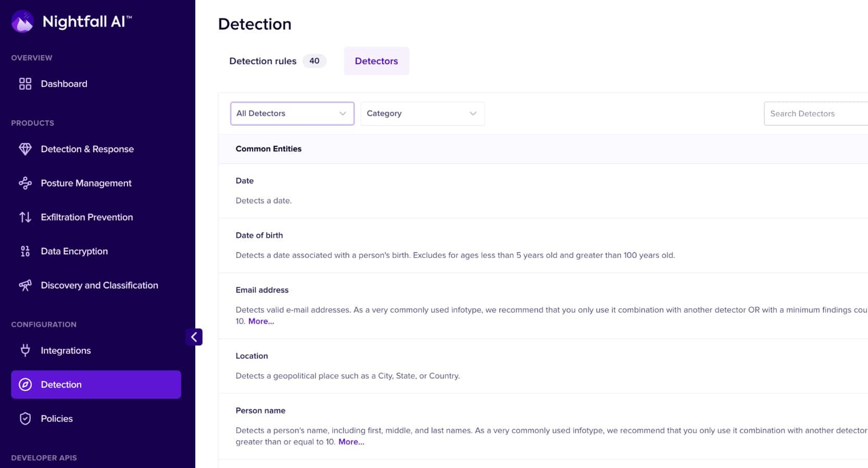Image resolution: width=868 pixels, height=468 pixels.
Task: Expand the Category dropdown
Action: pyautogui.click(x=422, y=114)
